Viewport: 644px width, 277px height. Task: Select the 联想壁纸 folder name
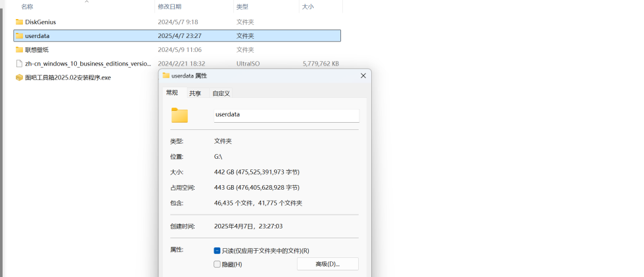point(37,50)
